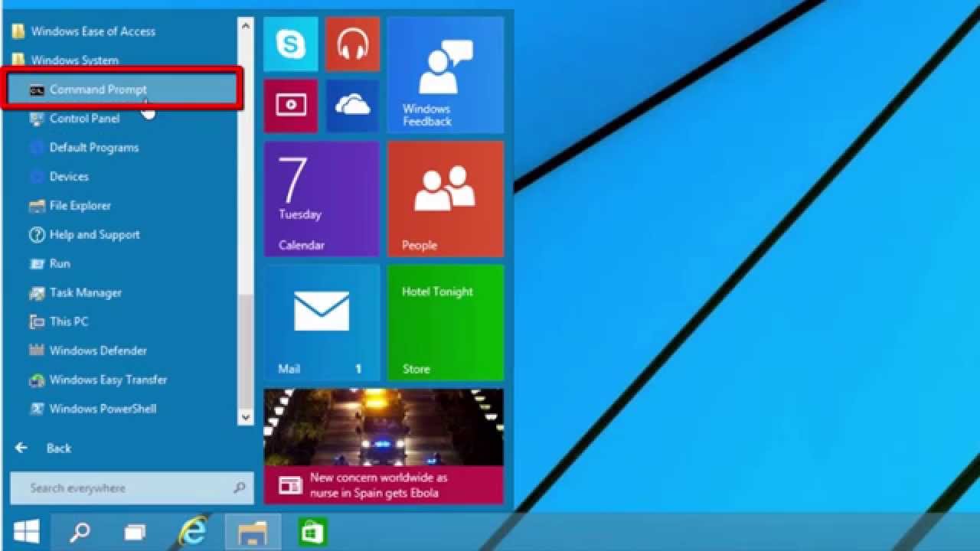Select the Run label
Viewport: 980px width, 551px height.
click(x=60, y=264)
